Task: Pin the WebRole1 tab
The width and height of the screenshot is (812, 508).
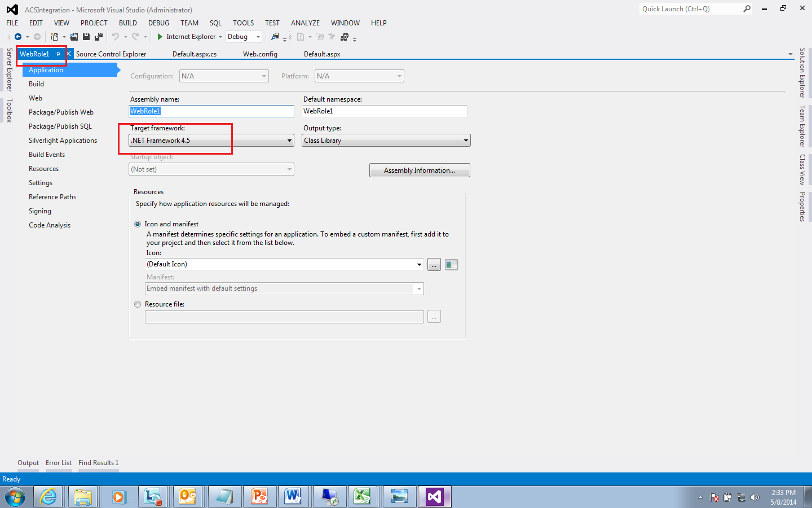Action: pyautogui.click(x=58, y=54)
